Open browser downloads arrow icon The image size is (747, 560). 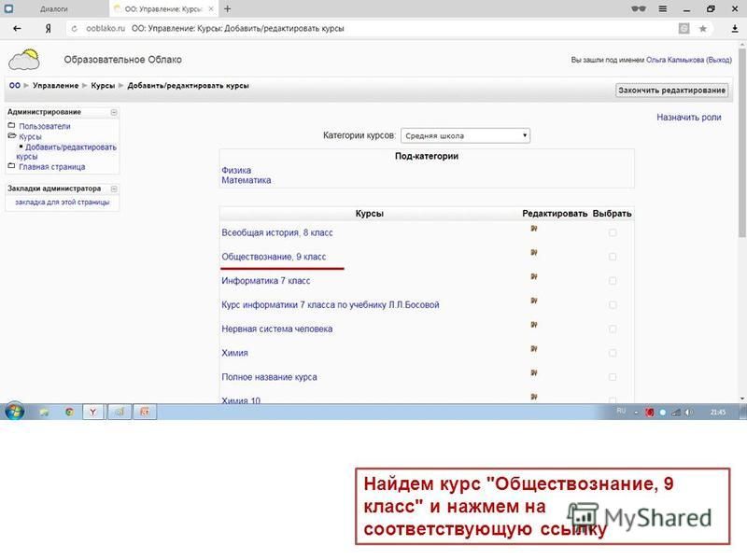tap(735, 29)
